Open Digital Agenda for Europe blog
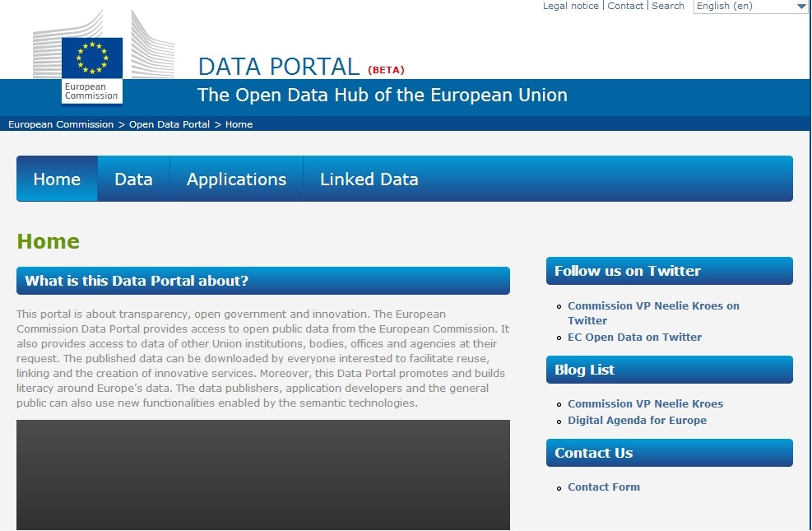 (637, 420)
